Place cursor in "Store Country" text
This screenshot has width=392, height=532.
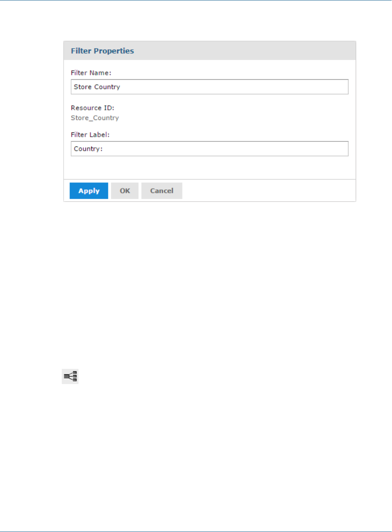click(x=97, y=87)
